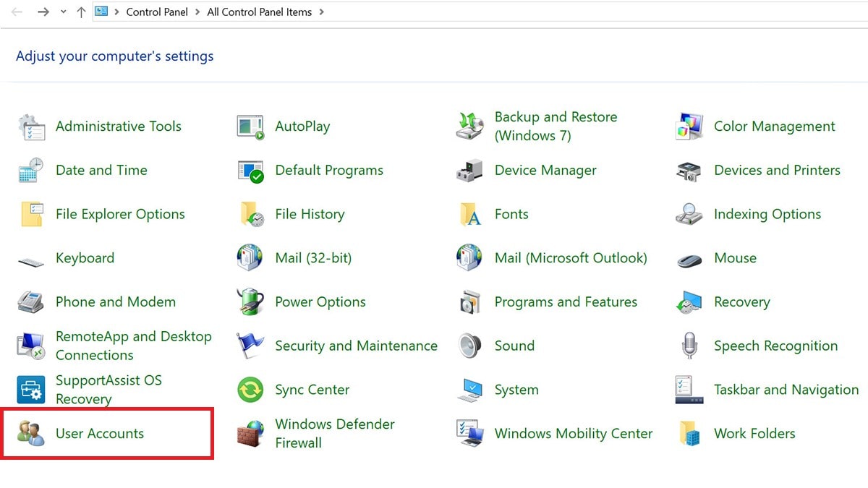Open Date and Time settings
Viewport: 868px width, 488px height.
[101, 170]
